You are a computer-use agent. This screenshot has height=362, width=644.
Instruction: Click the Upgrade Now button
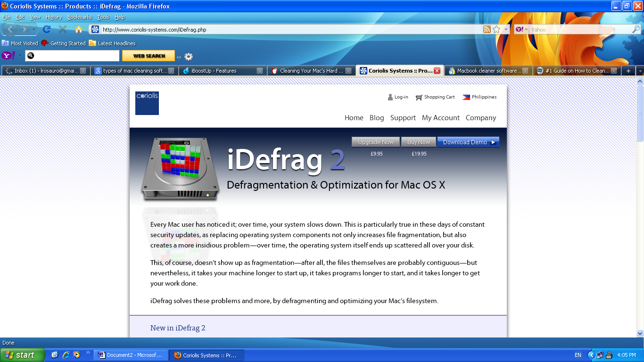(x=376, y=142)
